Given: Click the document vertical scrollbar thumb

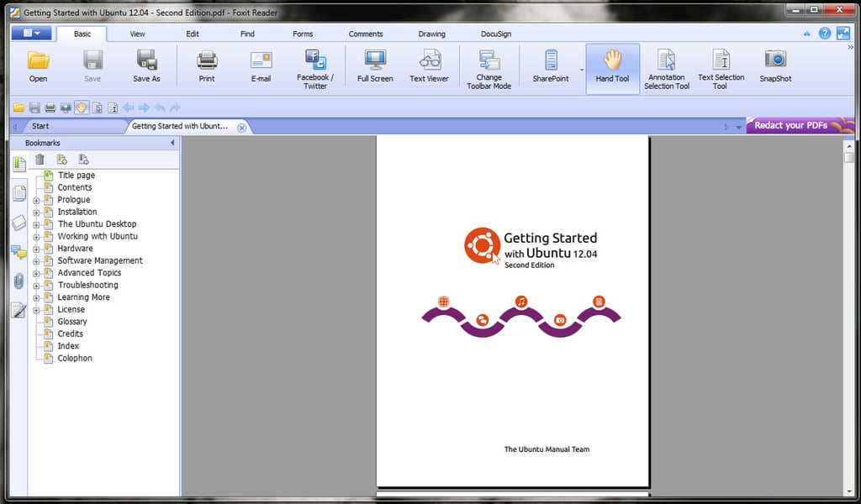Looking at the screenshot, I should 848,157.
